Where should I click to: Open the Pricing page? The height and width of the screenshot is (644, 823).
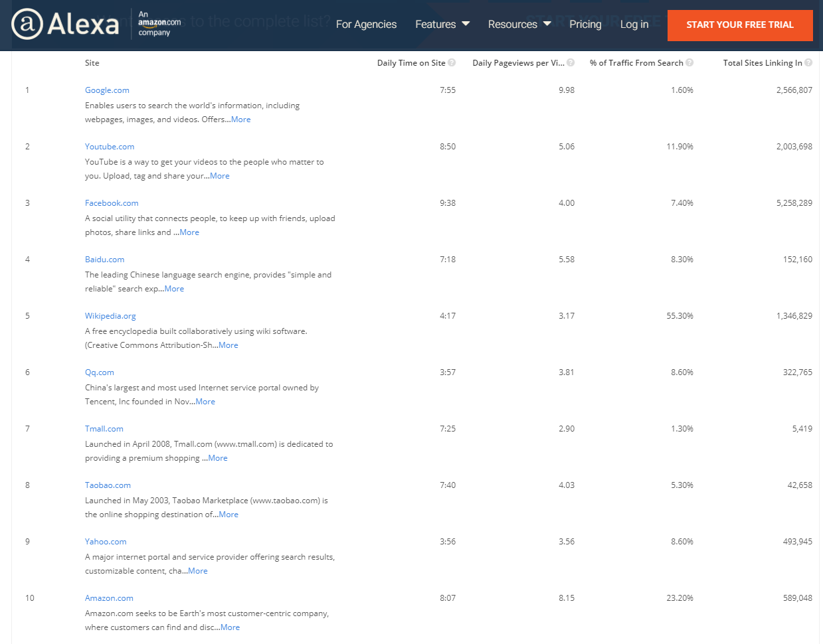pyautogui.click(x=585, y=25)
